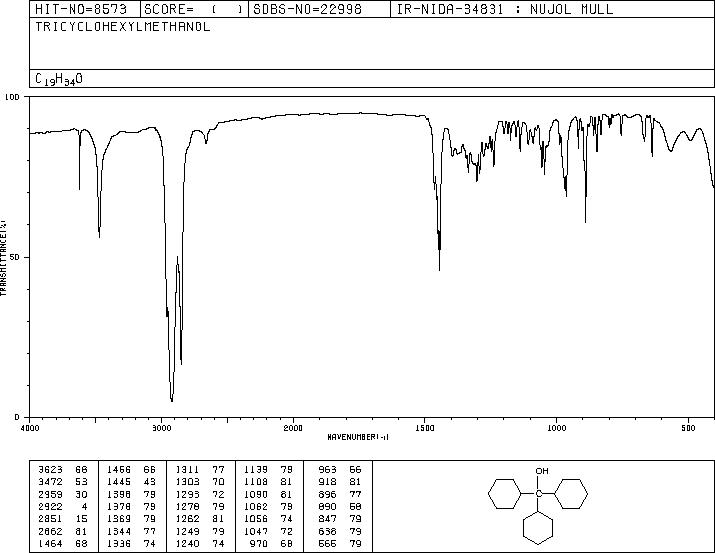715x553 pixels.
Task: Select the SCORE= header field
Action: click(x=193, y=9)
